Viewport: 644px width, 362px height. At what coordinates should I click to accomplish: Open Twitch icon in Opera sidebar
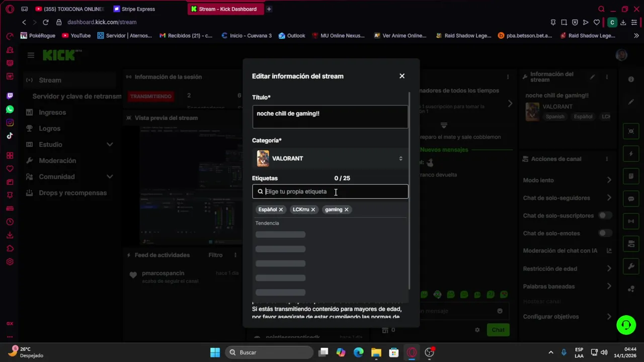[x=10, y=96]
